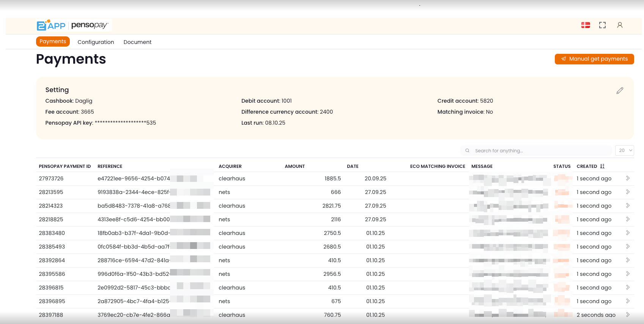Click the Danish flag language icon
Viewport: 644px width, 324px height.
[x=586, y=25]
